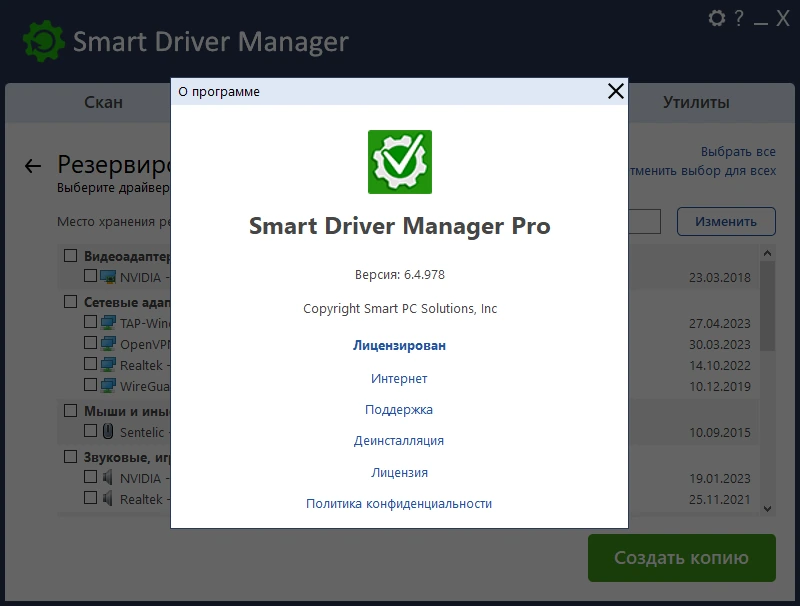The width and height of the screenshot is (800, 606).
Task: Click the date 19.01.2023
Action: [x=720, y=478]
